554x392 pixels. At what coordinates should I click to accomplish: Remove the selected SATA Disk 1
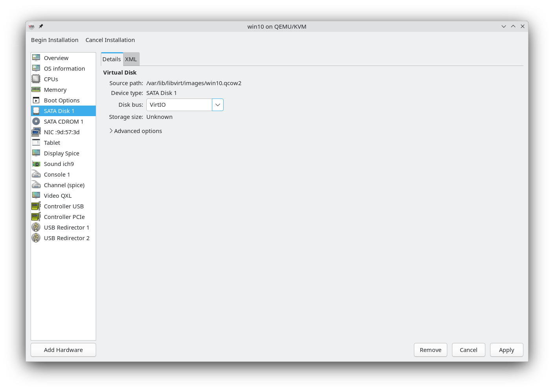pyautogui.click(x=430, y=350)
